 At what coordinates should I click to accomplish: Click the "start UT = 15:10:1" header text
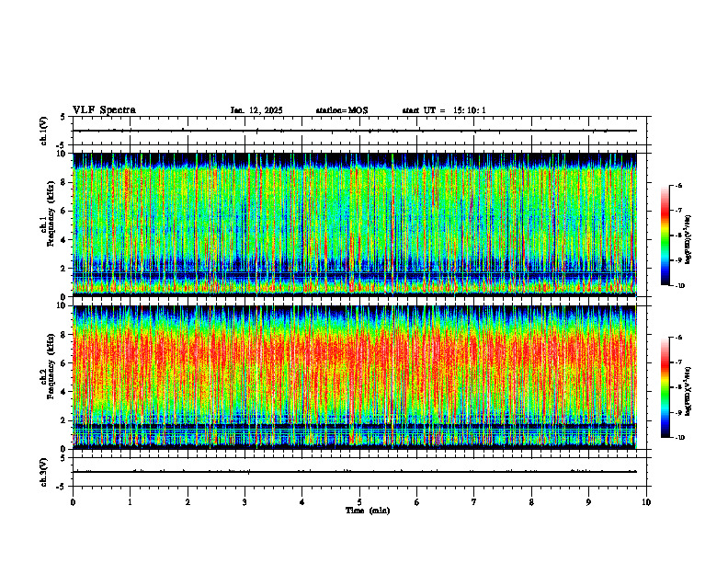(x=444, y=110)
